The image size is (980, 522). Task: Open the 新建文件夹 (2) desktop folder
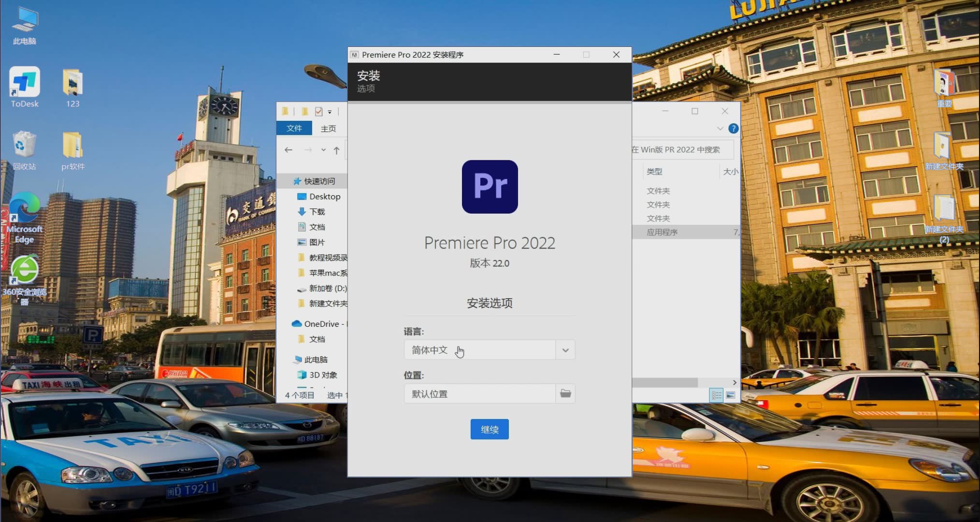(x=944, y=218)
